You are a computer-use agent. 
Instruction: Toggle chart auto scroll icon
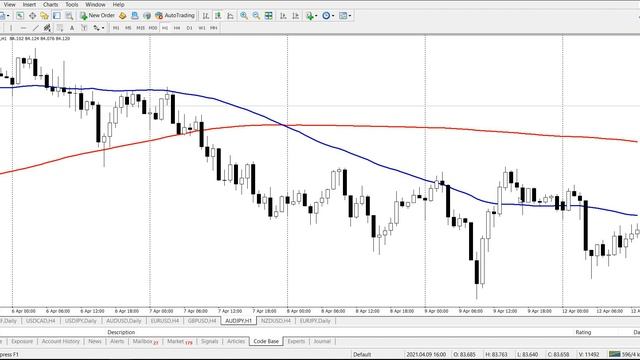(x=283, y=16)
